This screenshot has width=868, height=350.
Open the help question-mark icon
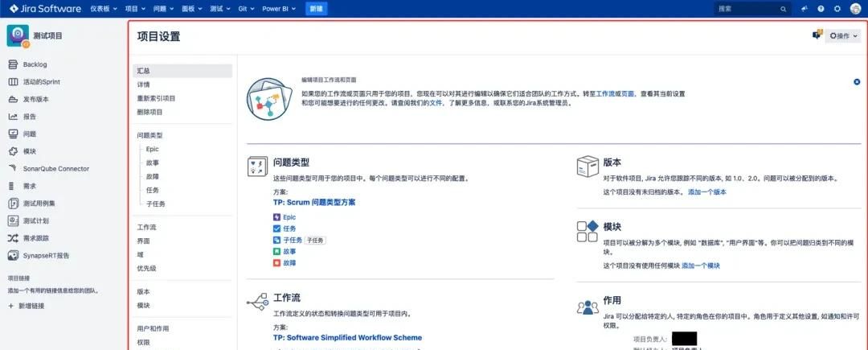[x=821, y=9]
